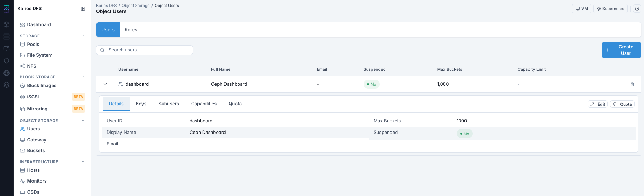Click Object Storage breadcrumb link

(136, 6)
